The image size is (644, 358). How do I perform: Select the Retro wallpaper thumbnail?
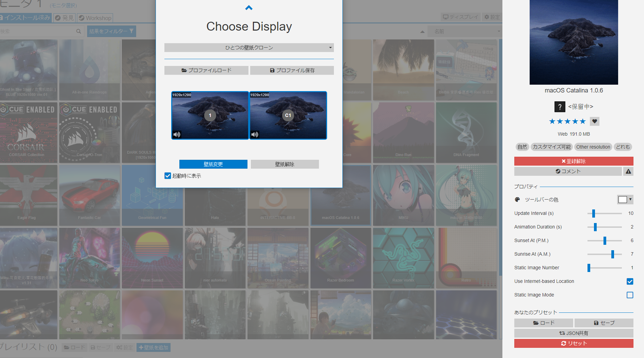pos(466,258)
